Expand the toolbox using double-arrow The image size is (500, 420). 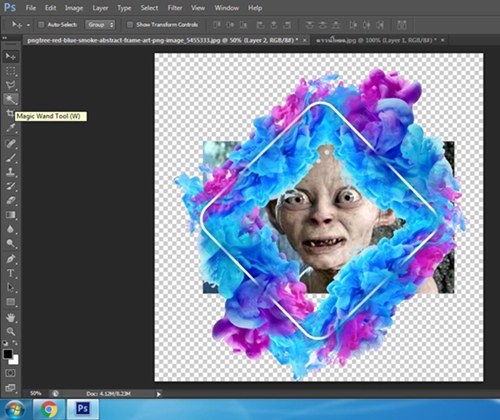[x=5, y=38]
